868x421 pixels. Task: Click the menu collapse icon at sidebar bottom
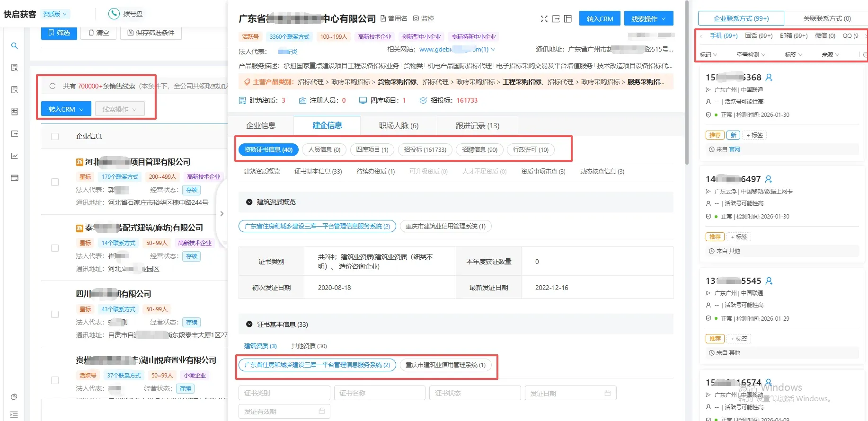(x=14, y=414)
